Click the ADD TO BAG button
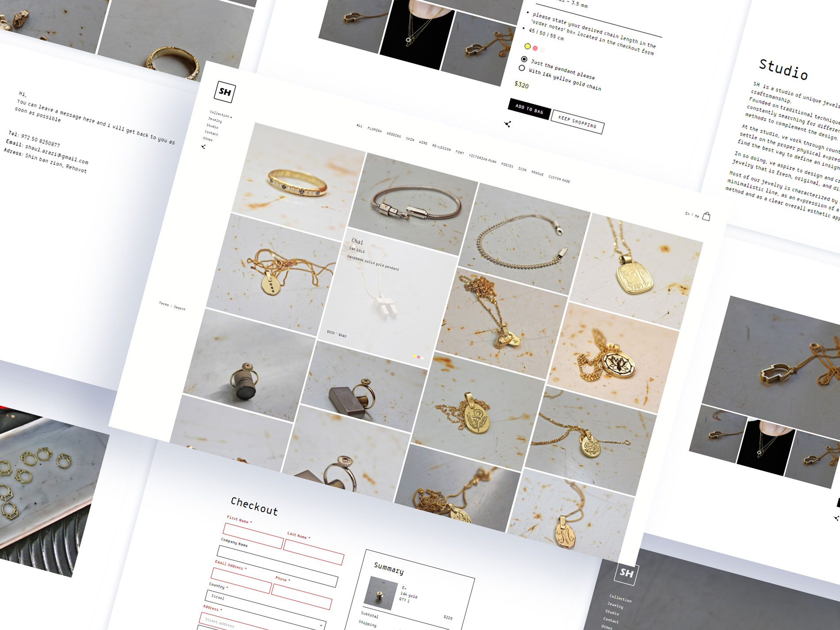The width and height of the screenshot is (840, 630). [x=529, y=109]
